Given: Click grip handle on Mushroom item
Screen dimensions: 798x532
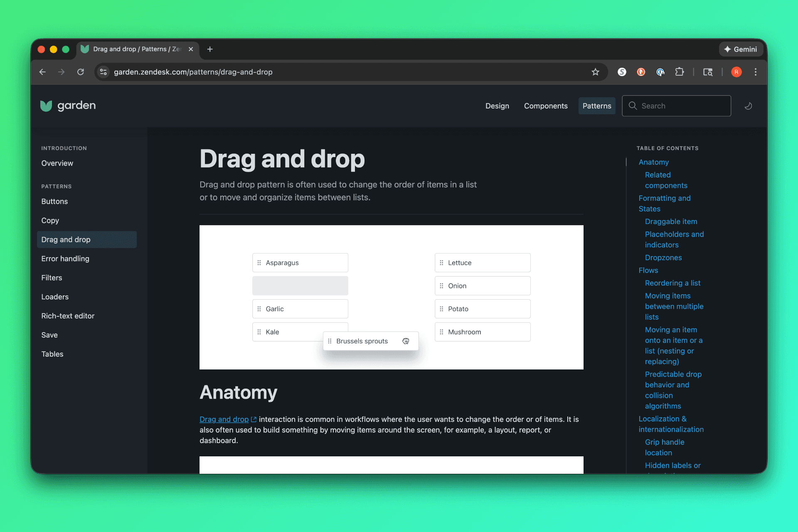Looking at the screenshot, I should pyautogui.click(x=441, y=332).
